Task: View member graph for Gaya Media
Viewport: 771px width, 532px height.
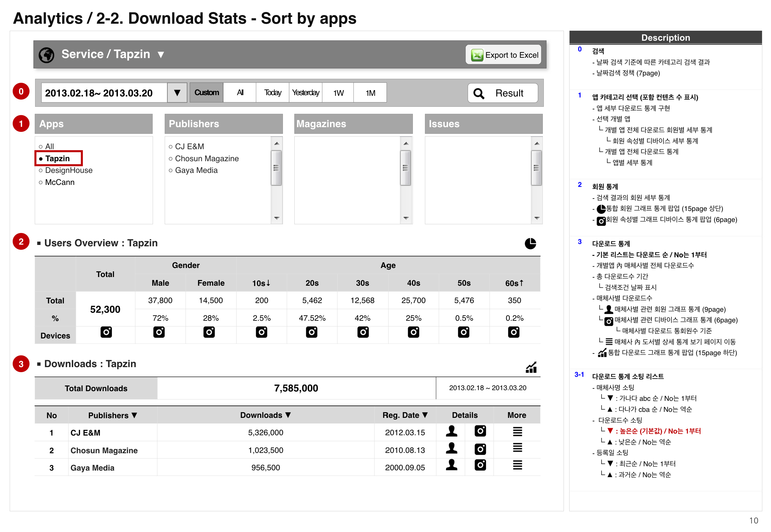Action: pyautogui.click(x=452, y=465)
